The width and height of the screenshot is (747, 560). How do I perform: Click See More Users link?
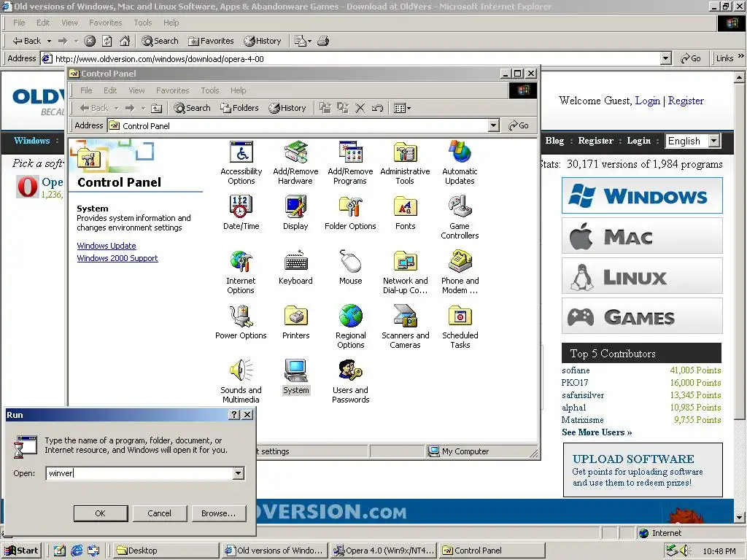tap(597, 432)
